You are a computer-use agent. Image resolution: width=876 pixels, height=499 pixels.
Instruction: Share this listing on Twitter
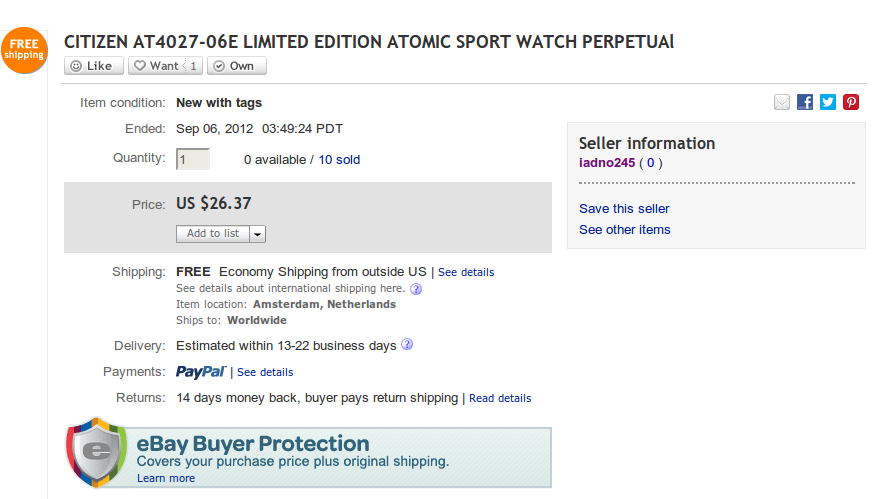click(828, 102)
